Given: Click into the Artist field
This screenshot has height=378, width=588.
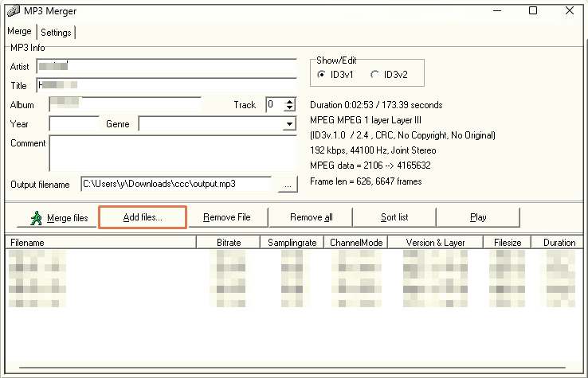Looking at the screenshot, I should click(x=167, y=66).
